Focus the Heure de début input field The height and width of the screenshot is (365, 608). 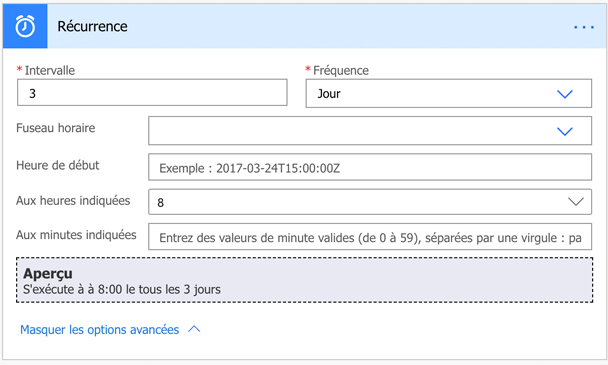click(x=370, y=167)
